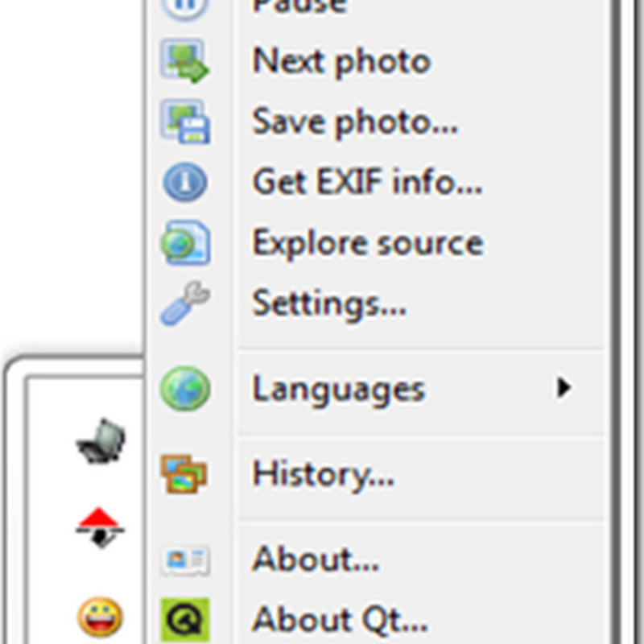The width and height of the screenshot is (644, 644).
Task: Expand the Languages submenu arrow
Action: point(563,388)
